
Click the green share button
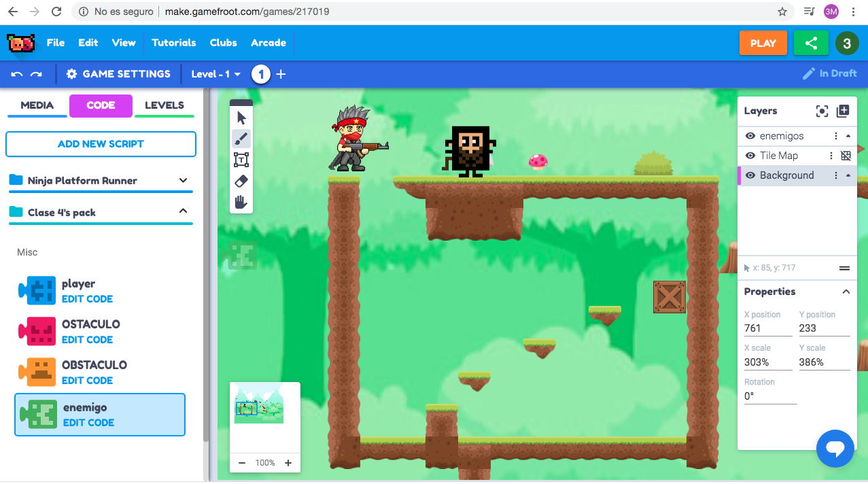click(x=811, y=43)
